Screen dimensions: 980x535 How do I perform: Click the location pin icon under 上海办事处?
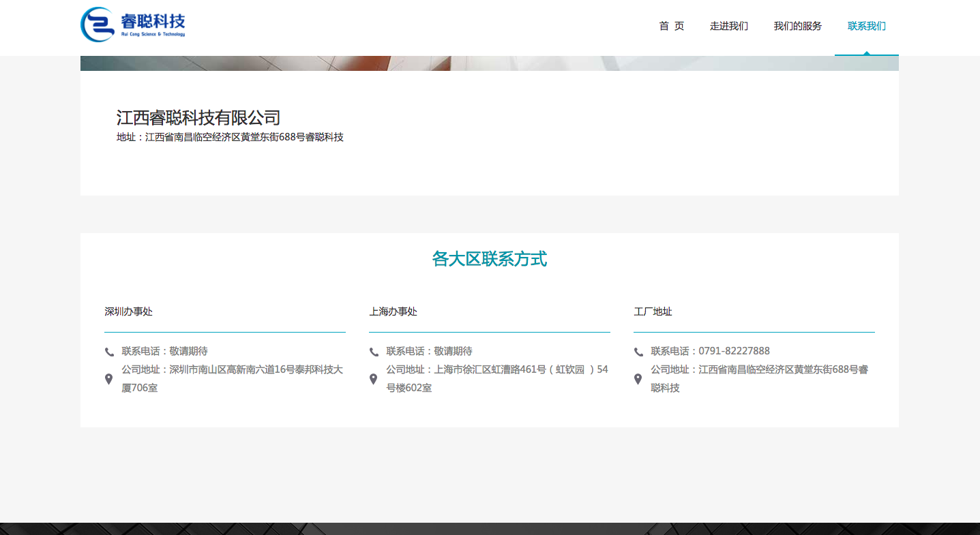(373, 379)
